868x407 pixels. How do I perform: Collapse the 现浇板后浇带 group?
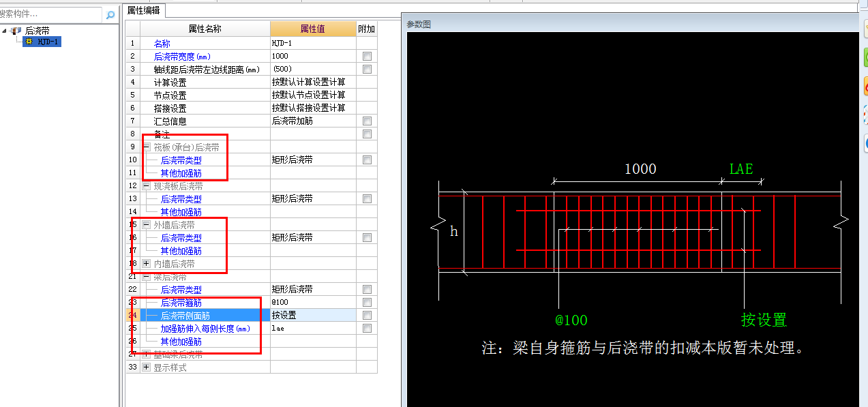(x=146, y=185)
